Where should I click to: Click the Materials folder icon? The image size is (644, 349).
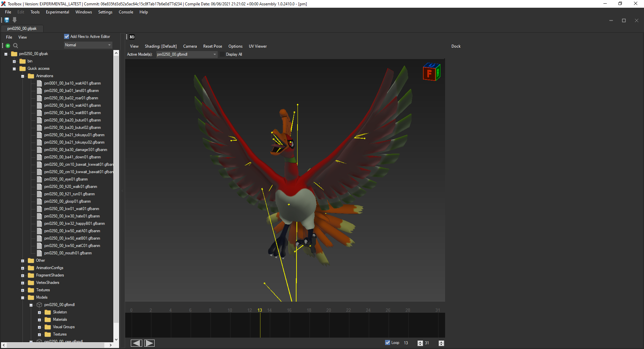pos(48,319)
